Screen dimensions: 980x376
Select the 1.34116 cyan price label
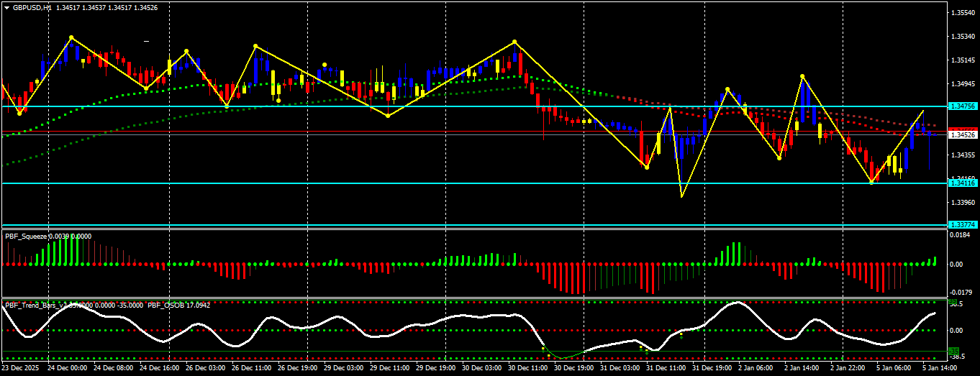pos(963,183)
